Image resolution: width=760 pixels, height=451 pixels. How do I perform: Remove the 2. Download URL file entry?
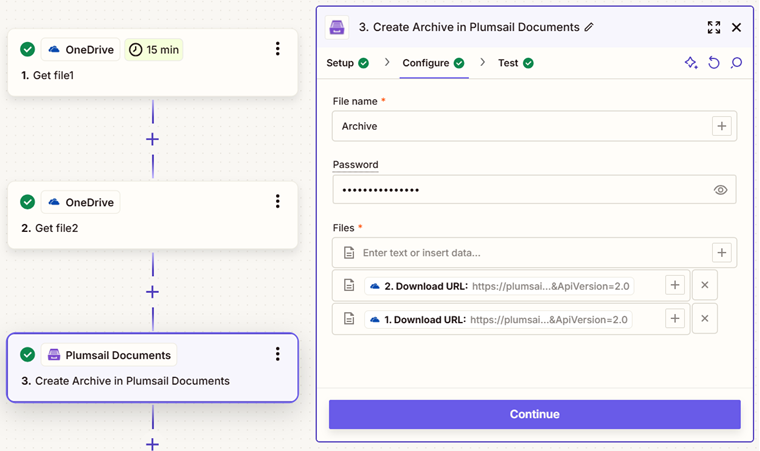pos(705,285)
